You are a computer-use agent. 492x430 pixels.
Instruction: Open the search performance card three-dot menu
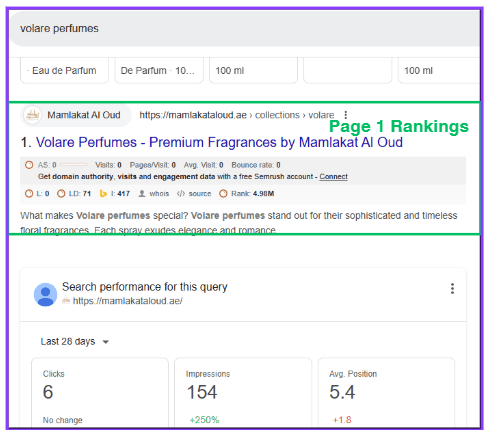pyautogui.click(x=452, y=289)
